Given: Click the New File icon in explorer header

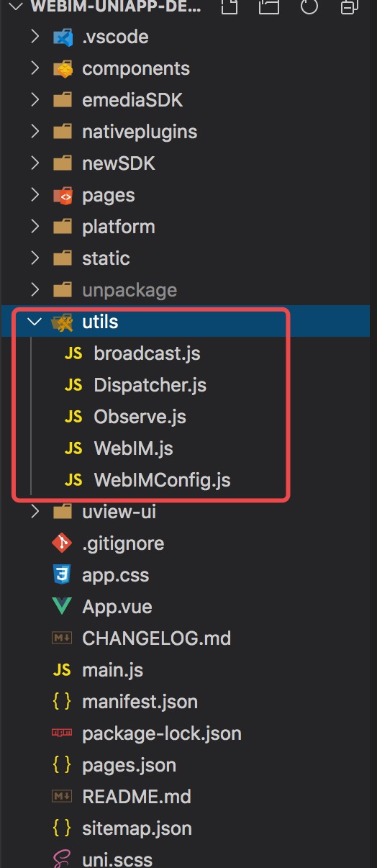Looking at the screenshot, I should point(229,9).
